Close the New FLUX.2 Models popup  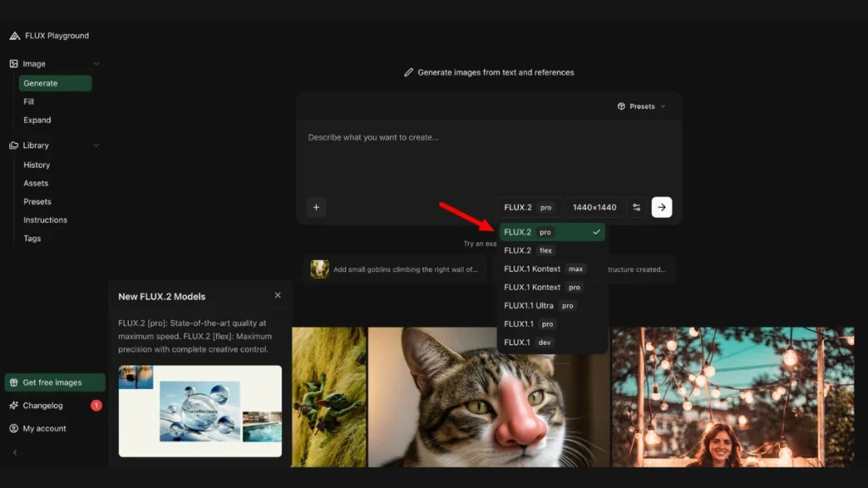277,296
